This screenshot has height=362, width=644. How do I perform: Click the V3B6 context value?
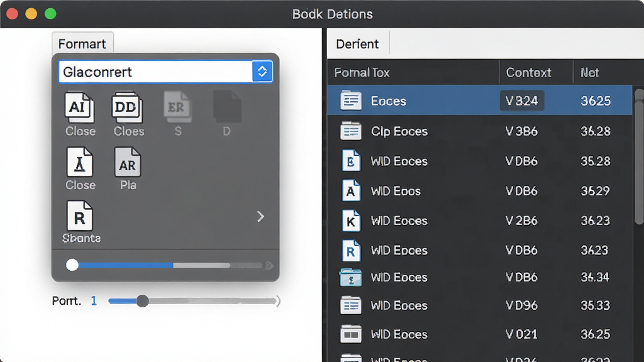[521, 131]
